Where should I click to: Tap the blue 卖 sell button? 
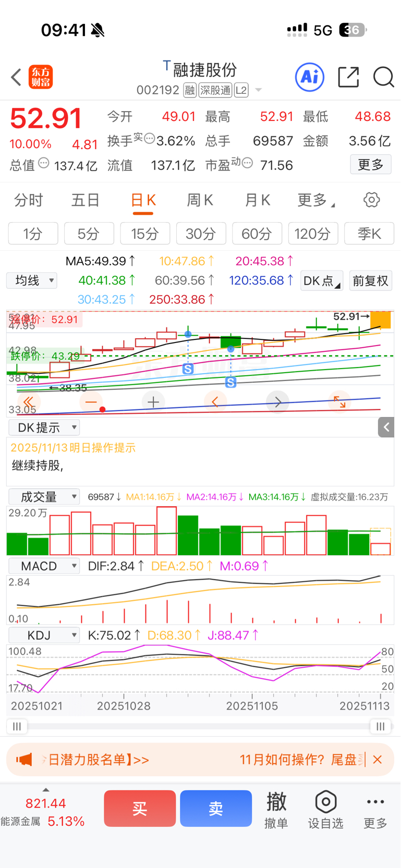coord(216,809)
